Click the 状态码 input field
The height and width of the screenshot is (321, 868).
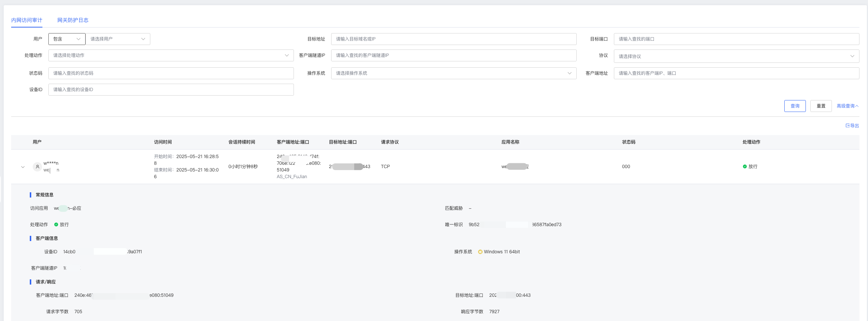click(x=171, y=73)
